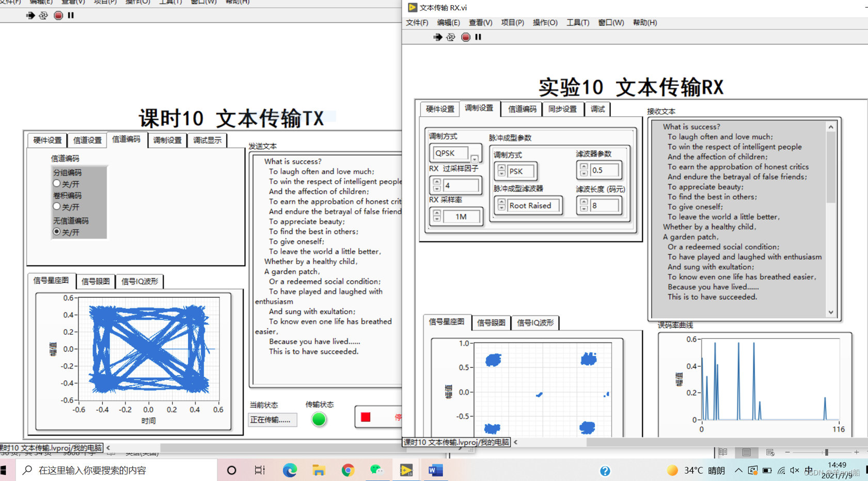Click the RX received-text scroll up arrow
The image size is (868, 481).
pos(831,127)
